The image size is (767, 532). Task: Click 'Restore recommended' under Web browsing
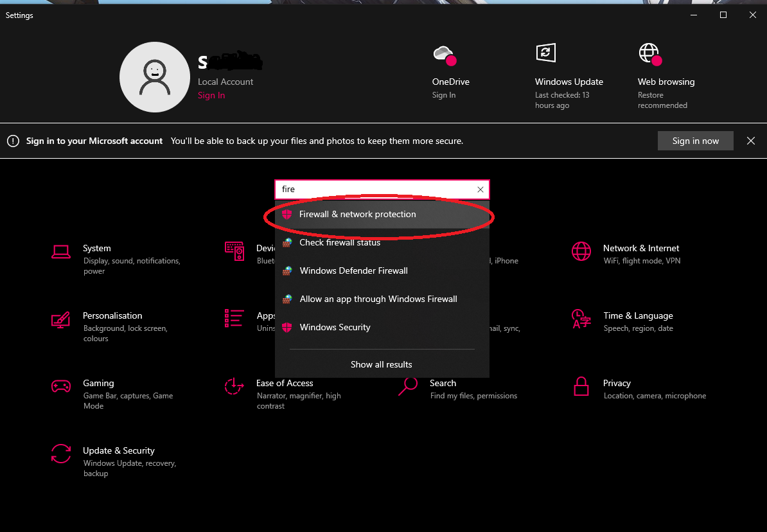[x=662, y=100]
